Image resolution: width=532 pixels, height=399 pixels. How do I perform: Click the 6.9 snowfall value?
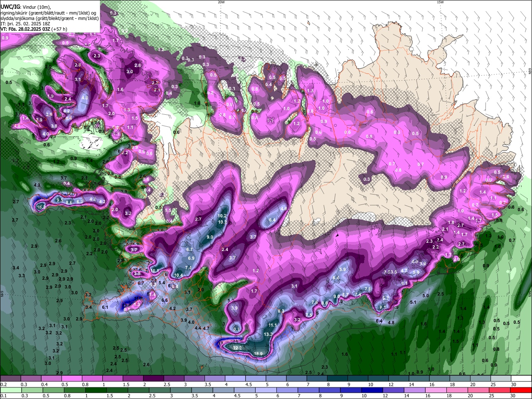pyautogui.click(x=191, y=258)
